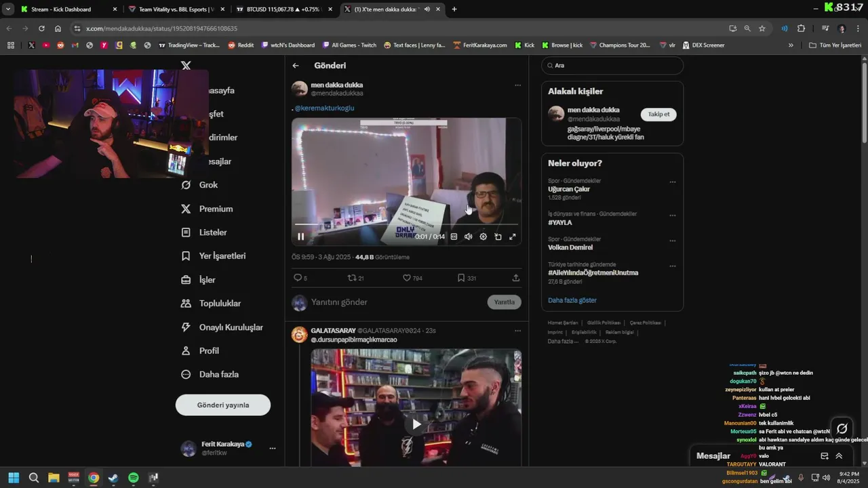Open Ferit Karakaya account menu dots
The image size is (868, 488).
[x=273, y=449]
